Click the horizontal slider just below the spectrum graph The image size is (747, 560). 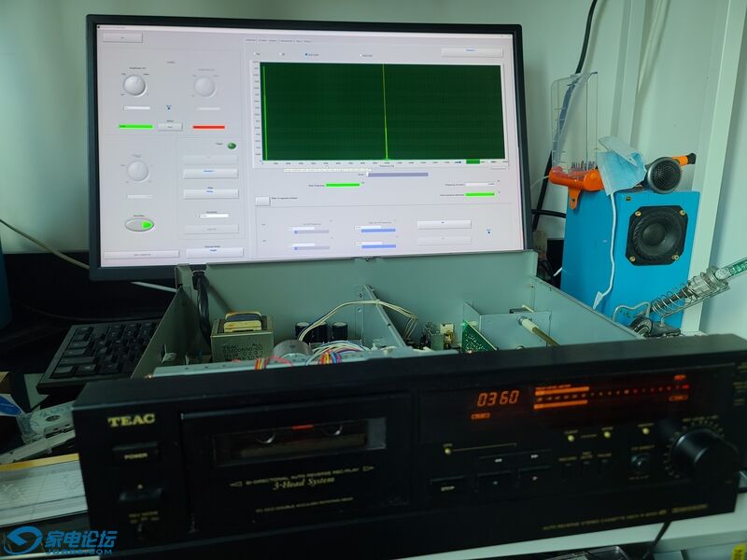click(x=397, y=174)
